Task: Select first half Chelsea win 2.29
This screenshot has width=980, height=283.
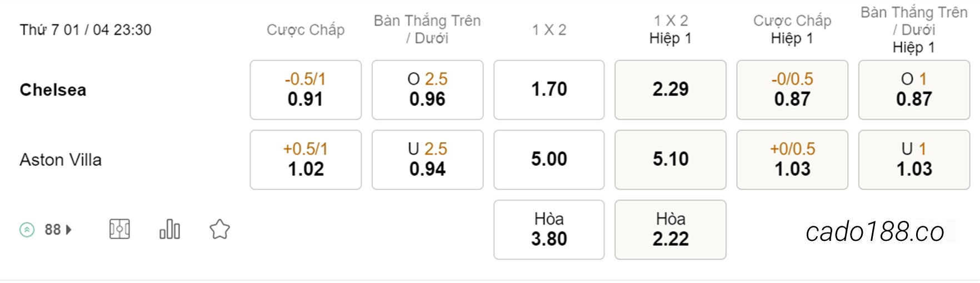Action: pyautogui.click(x=671, y=90)
